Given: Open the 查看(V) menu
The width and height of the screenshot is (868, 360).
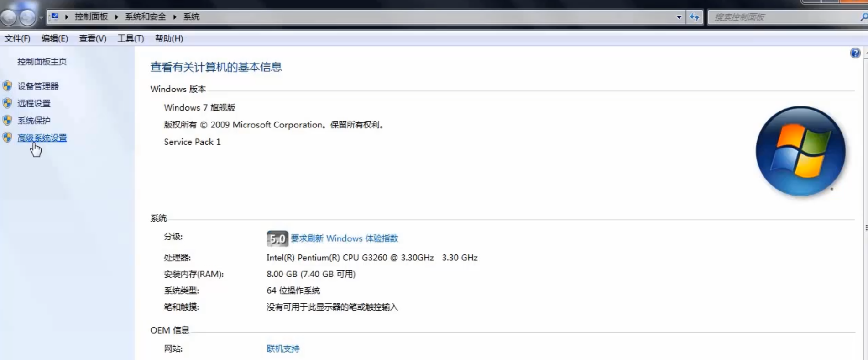Looking at the screenshot, I should click(x=93, y=38).
